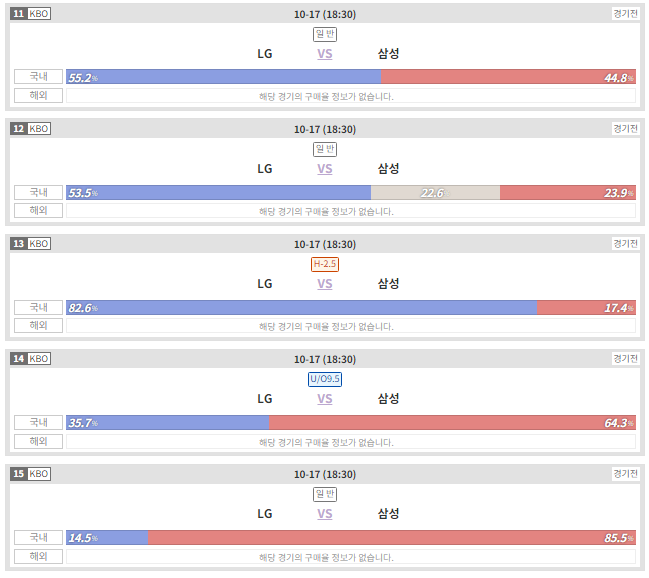This screenshot has height=578, width=649.
Task: Click 64.3% red bar in match 14
Action: click(x=452, y=423)
